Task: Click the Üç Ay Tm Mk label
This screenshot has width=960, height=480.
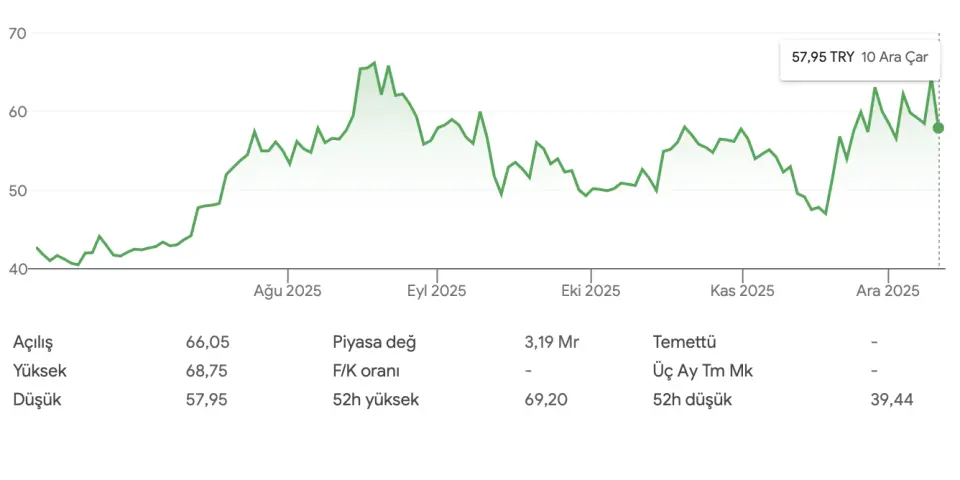Action: click(703, 371)
